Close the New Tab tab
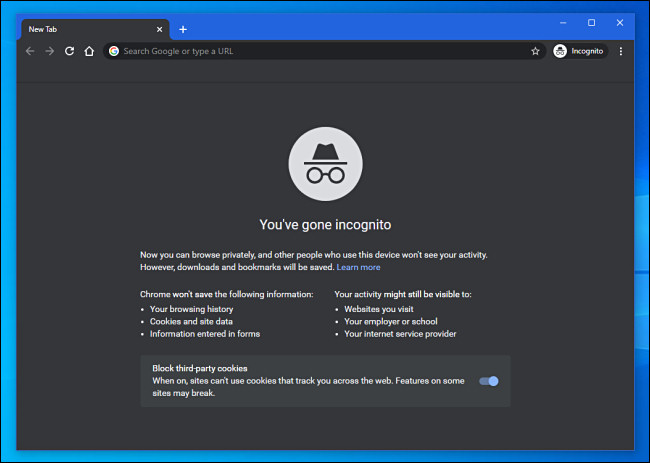Screen dimensions: 650x463 click(159, 29)
